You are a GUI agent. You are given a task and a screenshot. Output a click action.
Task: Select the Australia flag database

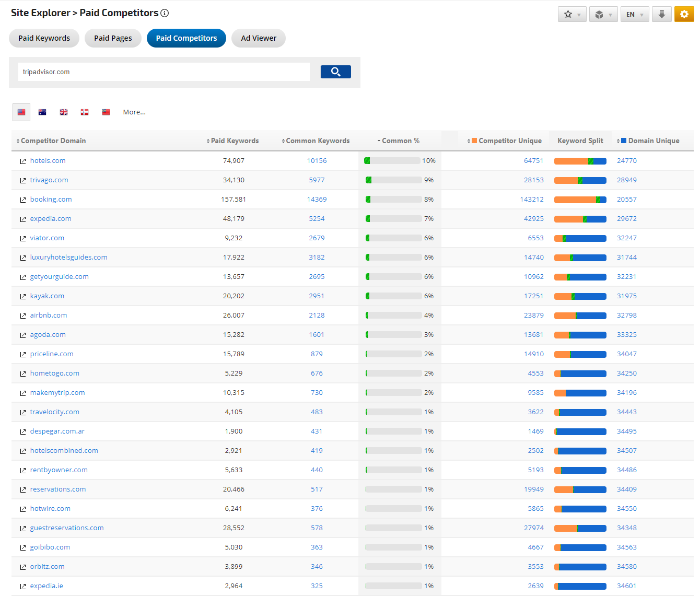[42, 112]
